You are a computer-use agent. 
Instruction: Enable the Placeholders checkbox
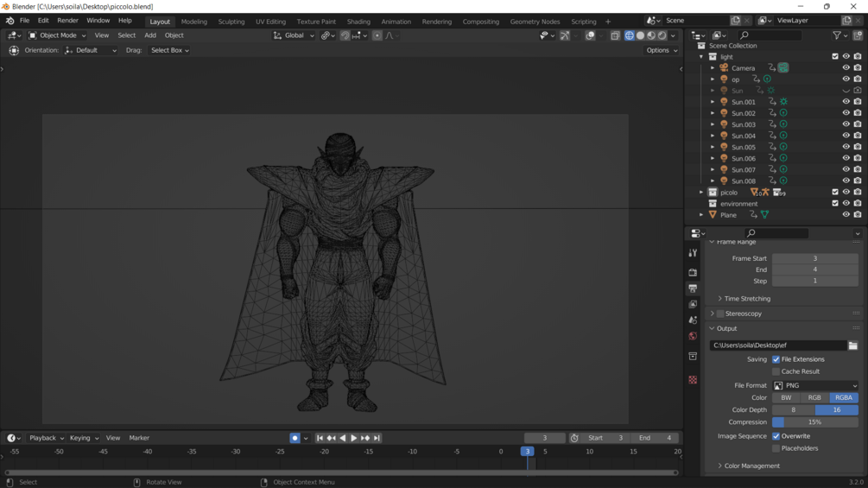click(x=776, y=448)
